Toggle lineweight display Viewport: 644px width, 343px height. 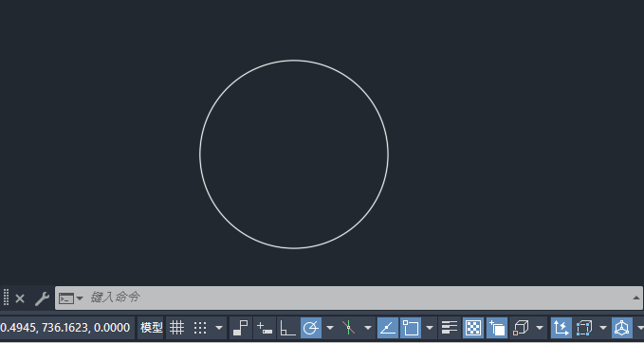tap(450, 328)
